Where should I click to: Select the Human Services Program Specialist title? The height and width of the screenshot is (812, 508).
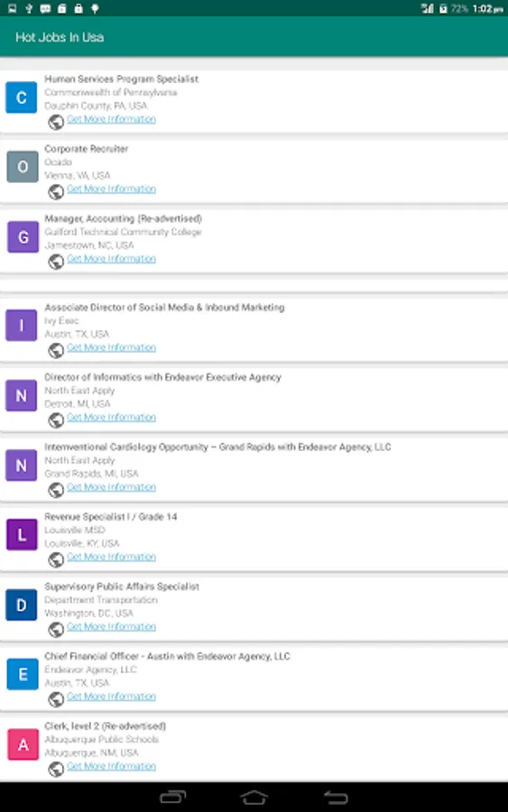pos(121,79)
